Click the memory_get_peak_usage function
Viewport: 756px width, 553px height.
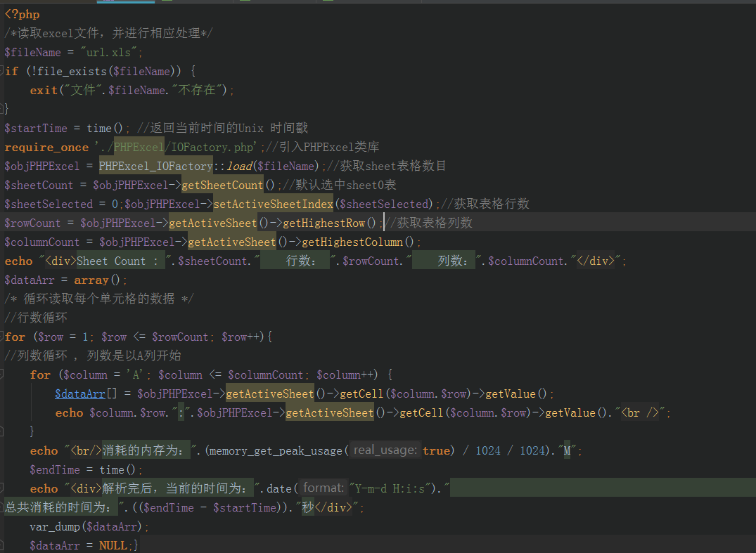[276, 451]
